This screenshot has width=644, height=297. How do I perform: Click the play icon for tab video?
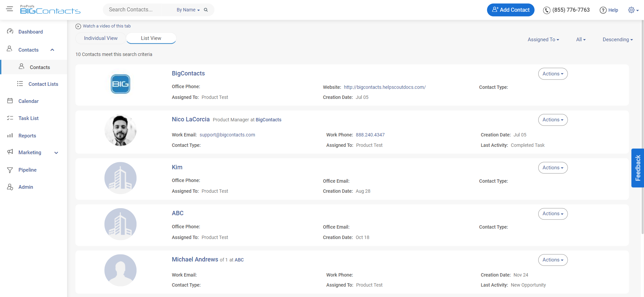tap(78, 26)
